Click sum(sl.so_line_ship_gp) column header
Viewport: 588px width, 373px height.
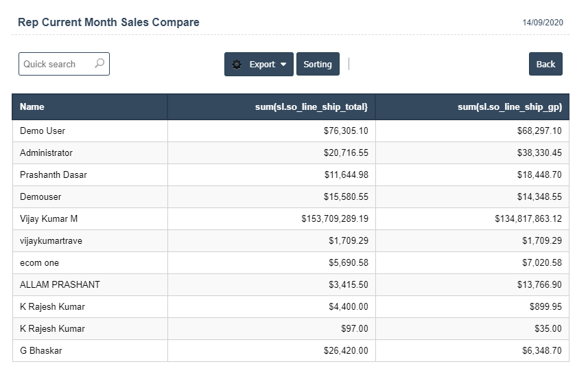click(x=510, y=107)
